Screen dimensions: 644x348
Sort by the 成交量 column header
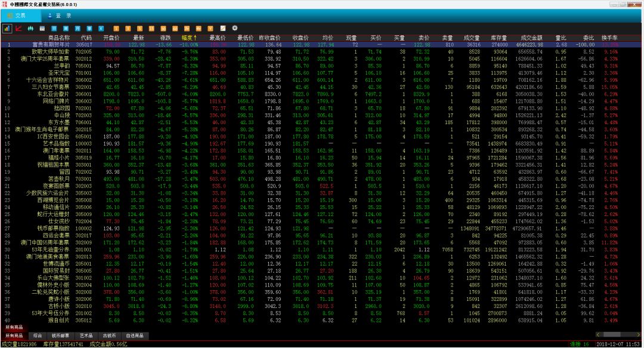(472, 38)
